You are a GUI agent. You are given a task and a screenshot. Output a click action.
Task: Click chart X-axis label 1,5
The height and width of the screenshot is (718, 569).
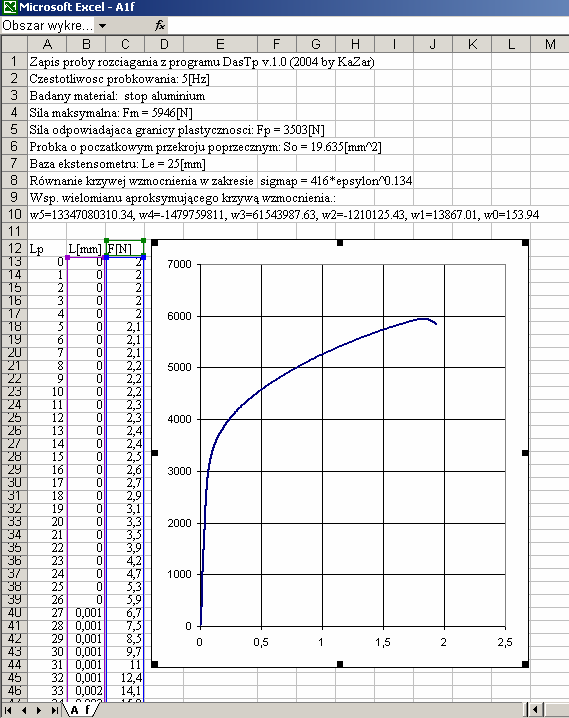click(x=383, y=642)
